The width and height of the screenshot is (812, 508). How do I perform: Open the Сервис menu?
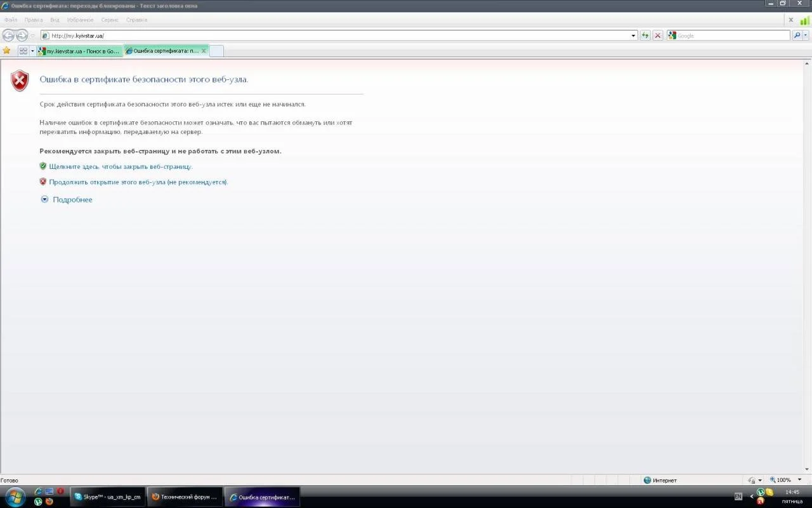point(110,20)
